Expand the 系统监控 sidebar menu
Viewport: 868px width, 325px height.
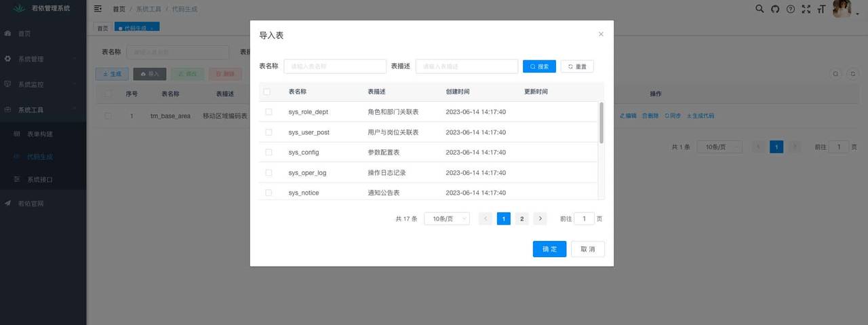coord(43,84)
